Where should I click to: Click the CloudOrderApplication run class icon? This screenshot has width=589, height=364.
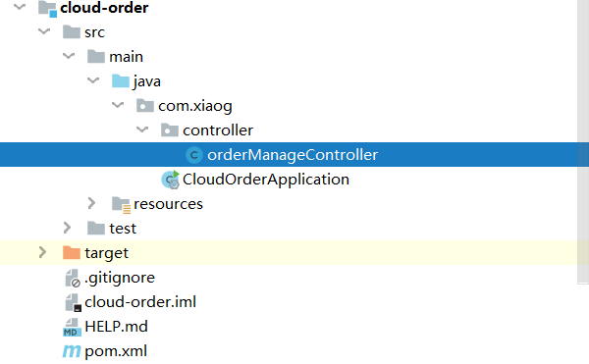pyautogui.click(x=170, y=180)
